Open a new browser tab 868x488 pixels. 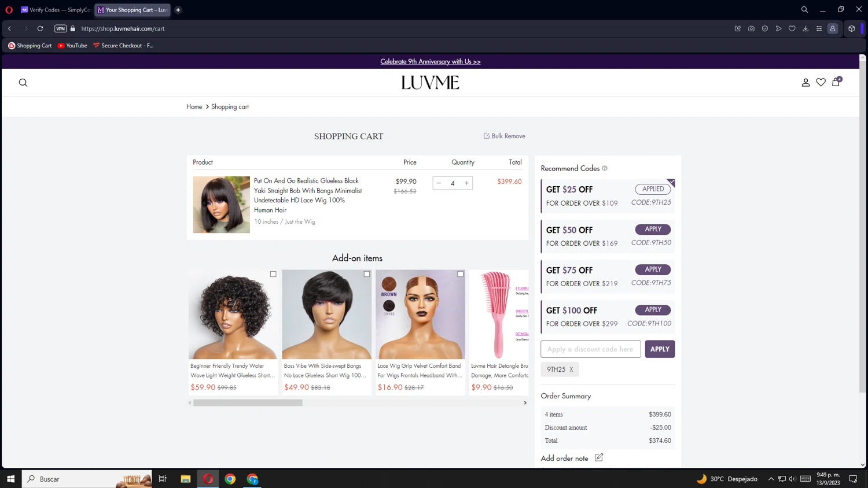(x=178, y=10)
